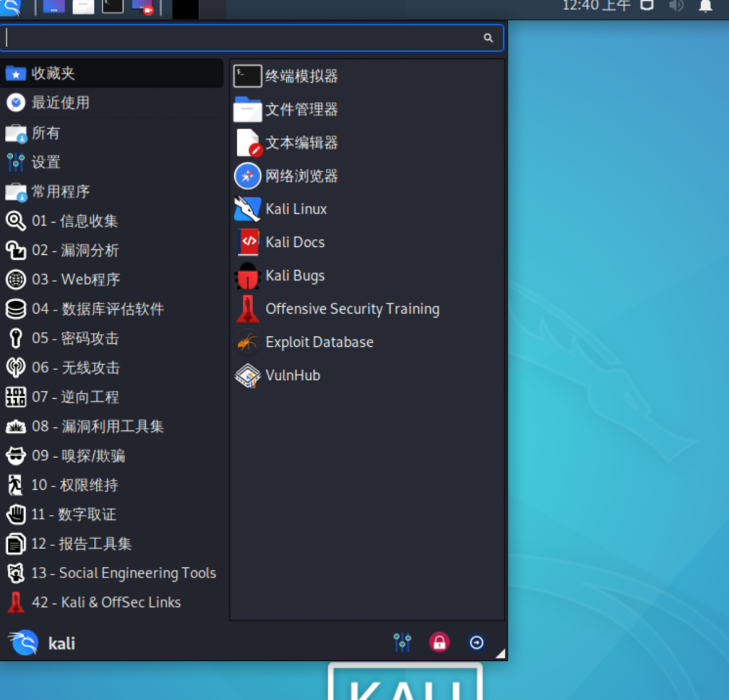Image resolution: width=729 pixels, height=700 pixels.
Task: Launch the 网络浏览器 web browser icon
Action: pyautogui.click(x=247, y=176)
